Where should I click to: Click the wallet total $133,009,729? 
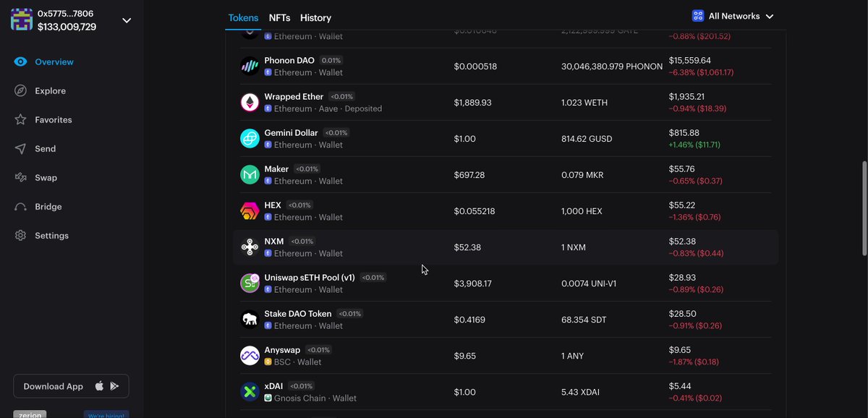point(67,27)
